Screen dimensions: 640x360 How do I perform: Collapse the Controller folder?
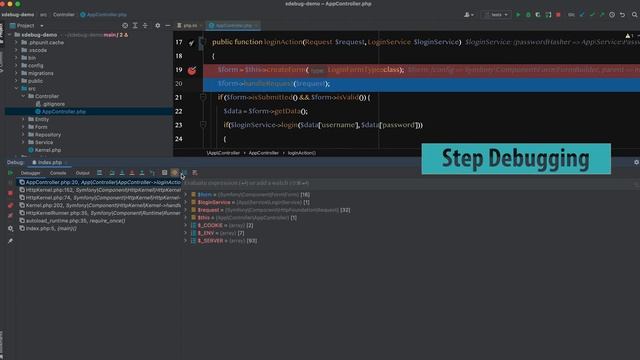[23, 96]
